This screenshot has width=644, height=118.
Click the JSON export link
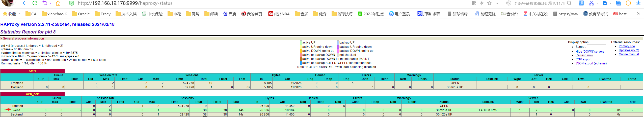(584, 63)
